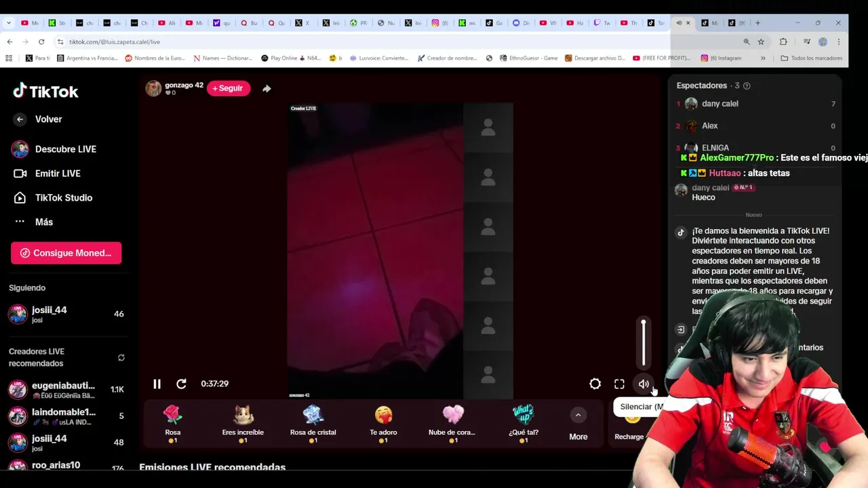Image resolution: width=868 pixels, height=488 pixels.
Task: Open the Más menu
Action: [33, 222]
